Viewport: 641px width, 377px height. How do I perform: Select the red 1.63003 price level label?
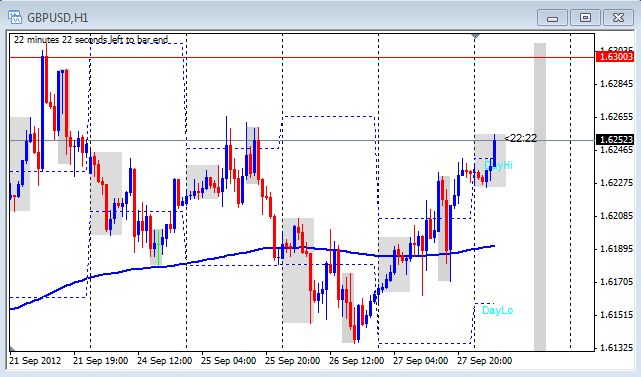point(615,56)
